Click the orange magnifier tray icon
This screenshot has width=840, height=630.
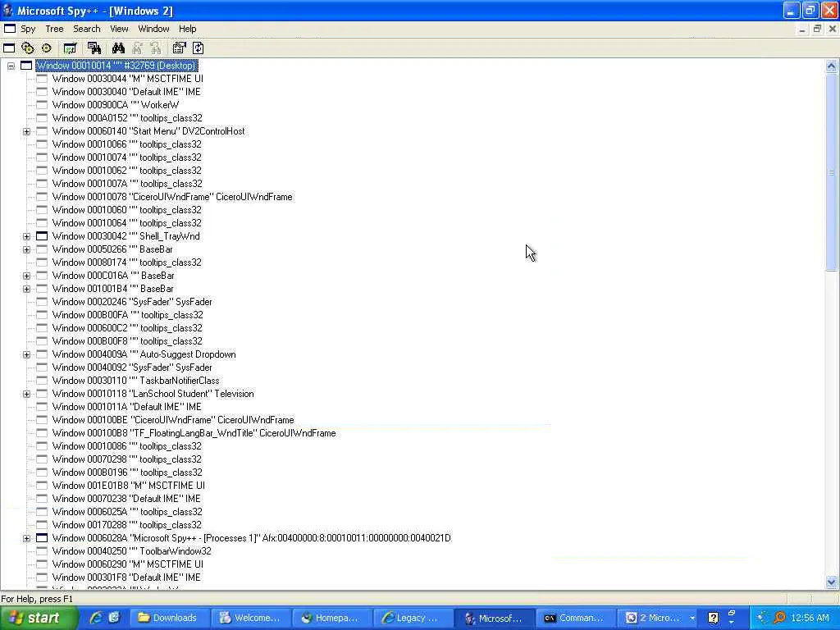[x=779, y=618]
